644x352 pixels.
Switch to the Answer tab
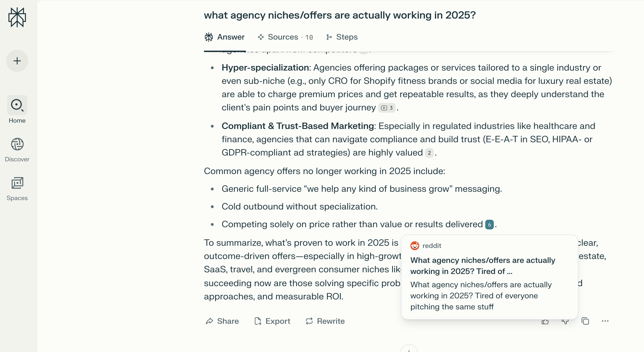point(224,37)
